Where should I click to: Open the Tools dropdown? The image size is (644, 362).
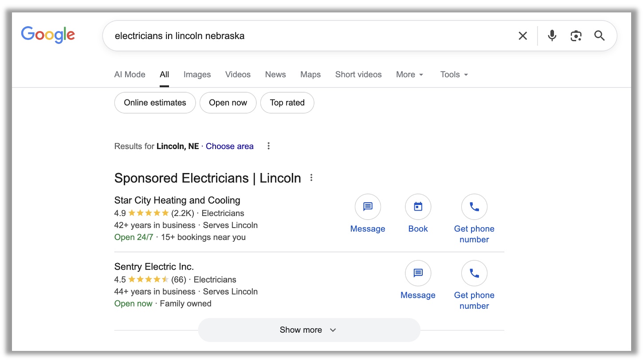454,75
